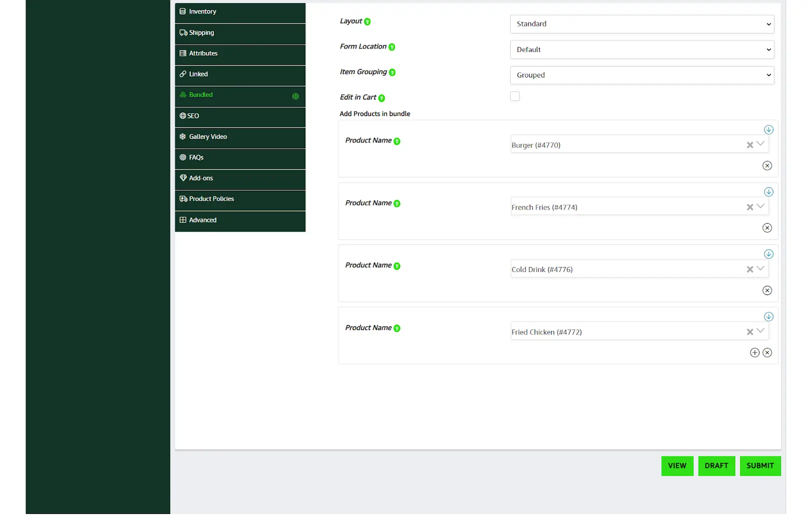
Task: Toggle the Edit in Cart checkbox
Action: coord(515,96)
